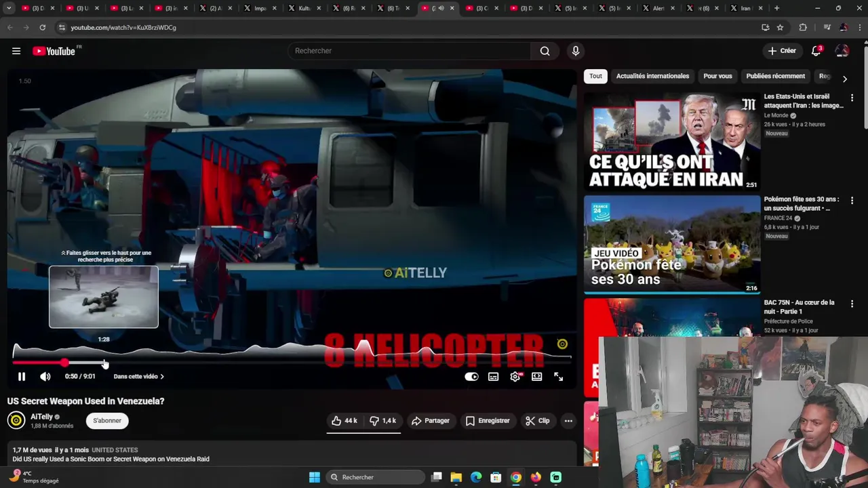Open the weather widget showing 4°C
This screenshot has height=488, width=868.
[35, 477]
